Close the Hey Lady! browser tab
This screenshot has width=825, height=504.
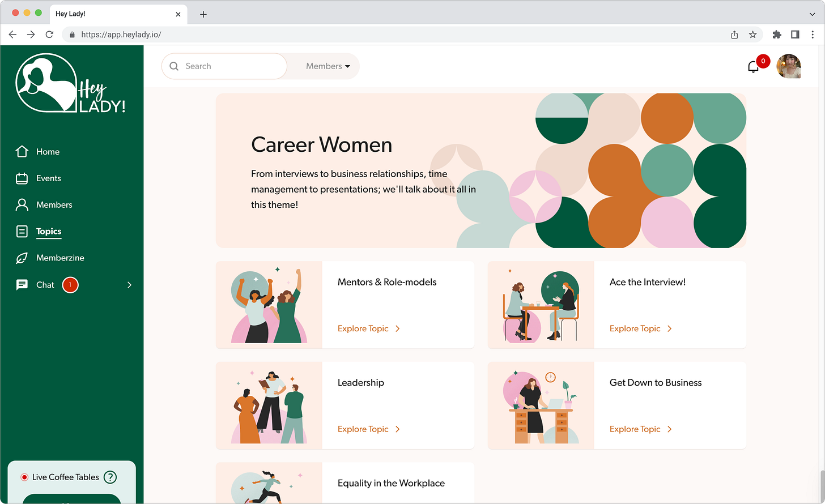[178, 14]
